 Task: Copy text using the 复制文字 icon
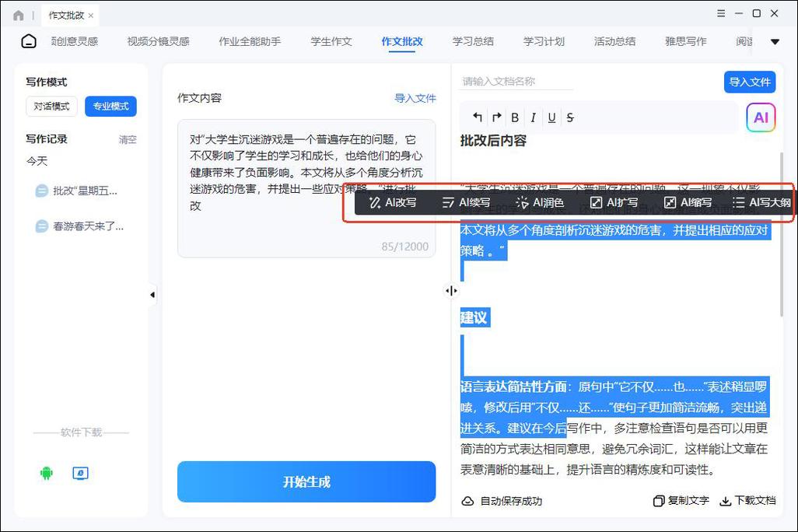pos(659,501)
